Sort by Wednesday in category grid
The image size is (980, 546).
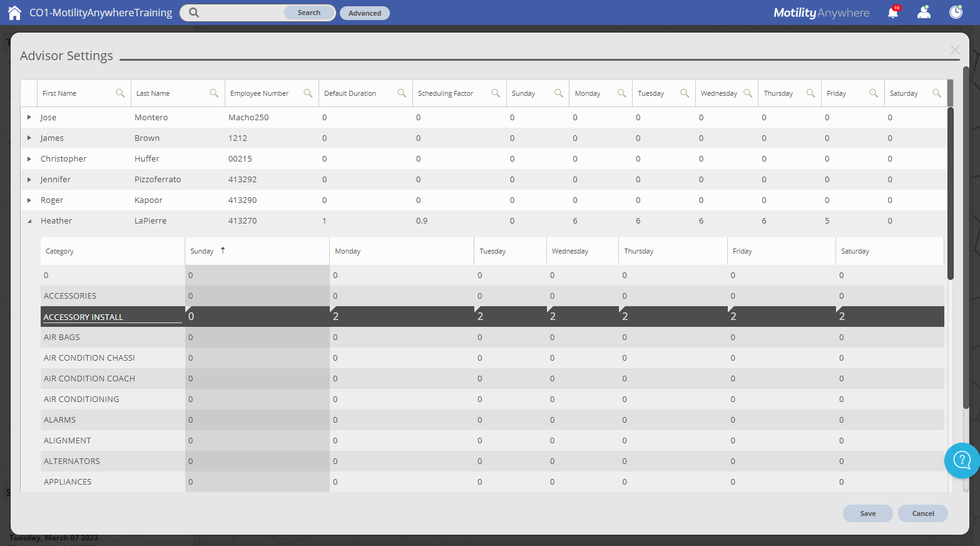583,251
